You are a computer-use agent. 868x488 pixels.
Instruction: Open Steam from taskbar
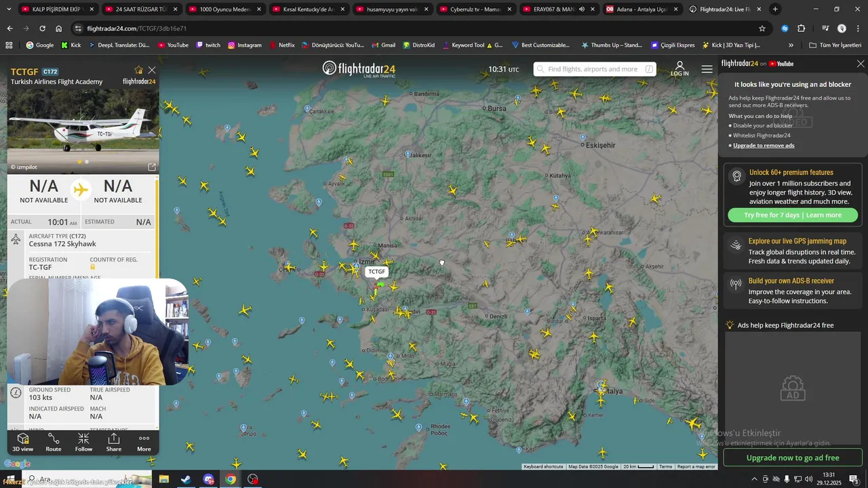point(186,479)
